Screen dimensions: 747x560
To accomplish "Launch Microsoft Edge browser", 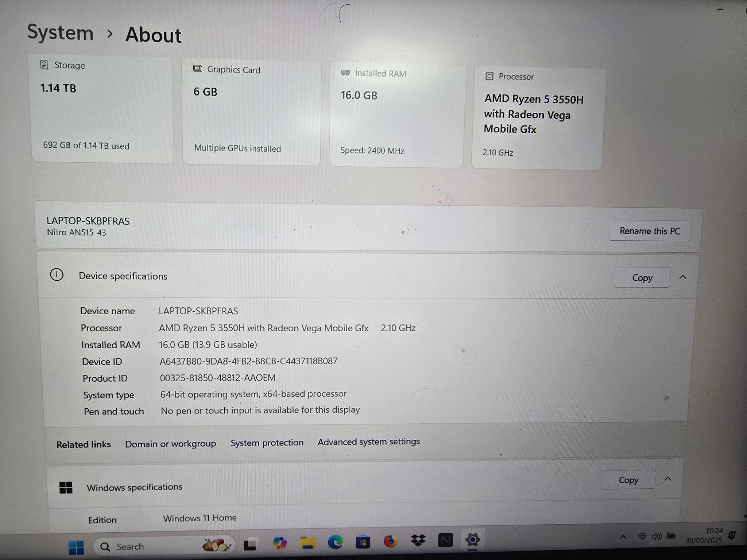I will 335,542.
